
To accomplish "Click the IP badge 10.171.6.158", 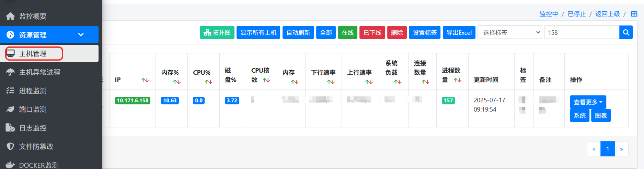I will (133, 101).
